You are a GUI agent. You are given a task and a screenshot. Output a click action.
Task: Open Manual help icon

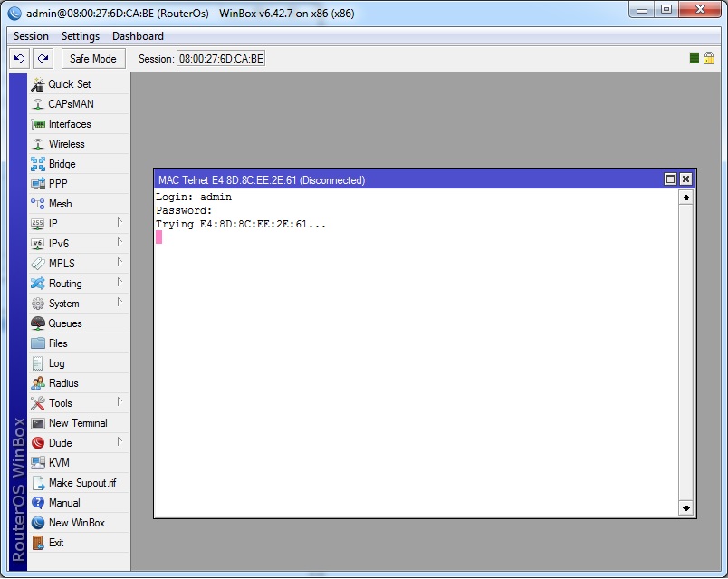tap(38, 503)
